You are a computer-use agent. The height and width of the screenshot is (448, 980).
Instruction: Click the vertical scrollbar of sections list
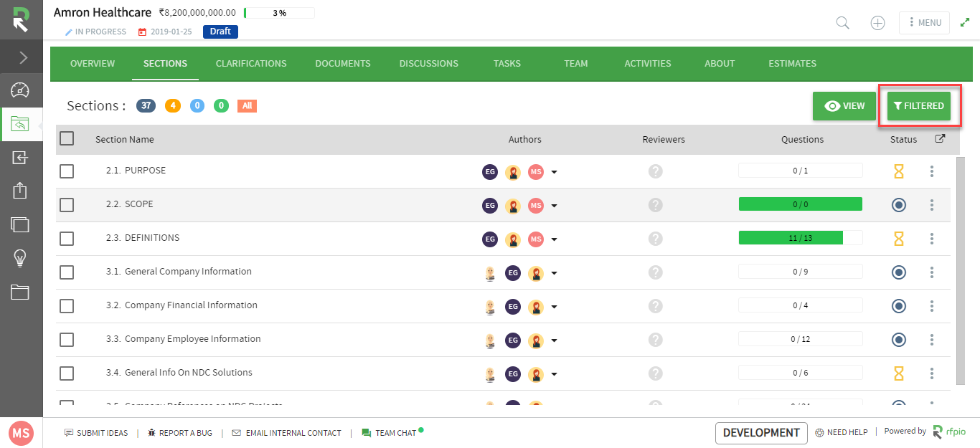click(961, 271)
